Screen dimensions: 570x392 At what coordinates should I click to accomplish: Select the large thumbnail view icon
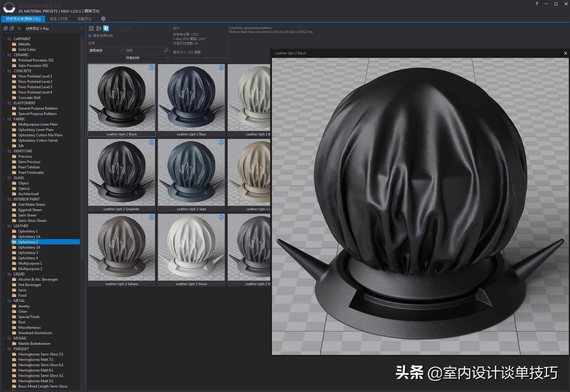point(99,29)
